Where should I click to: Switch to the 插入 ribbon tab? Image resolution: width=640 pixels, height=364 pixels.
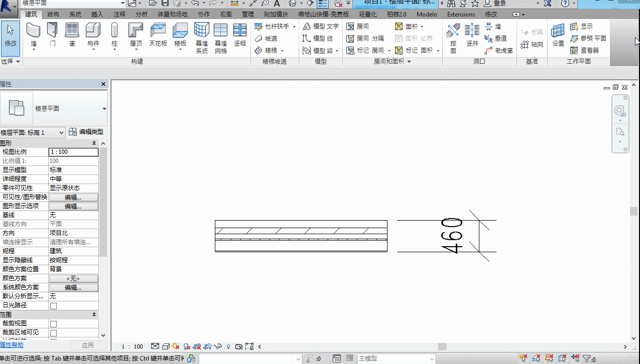pyautogui.click(x=97, y=15)
